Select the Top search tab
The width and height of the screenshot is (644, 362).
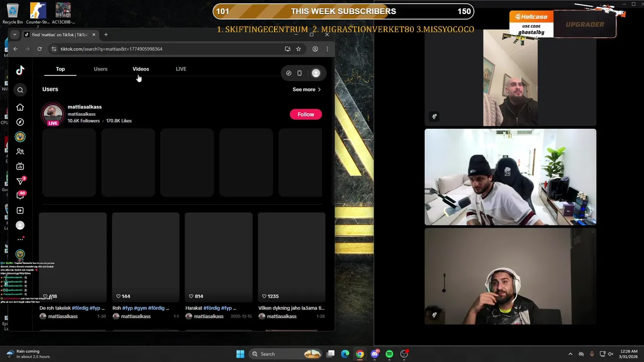pyautogui.click(x=60, y=69)
